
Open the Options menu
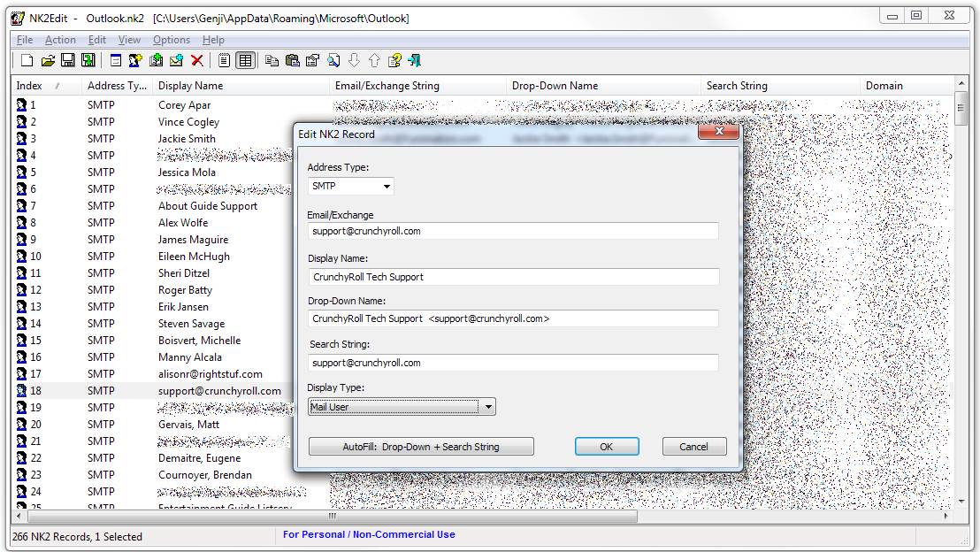point(172,40)
